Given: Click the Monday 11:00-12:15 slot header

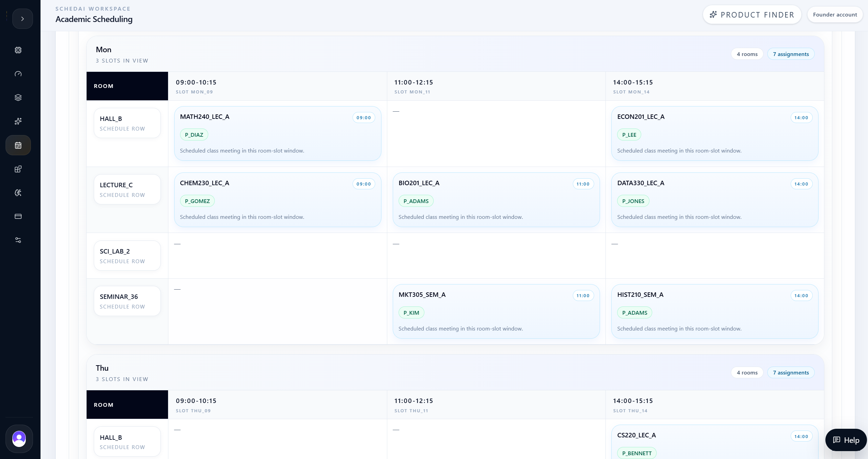Looking at the screenshot, I should [x=496, y=86].
